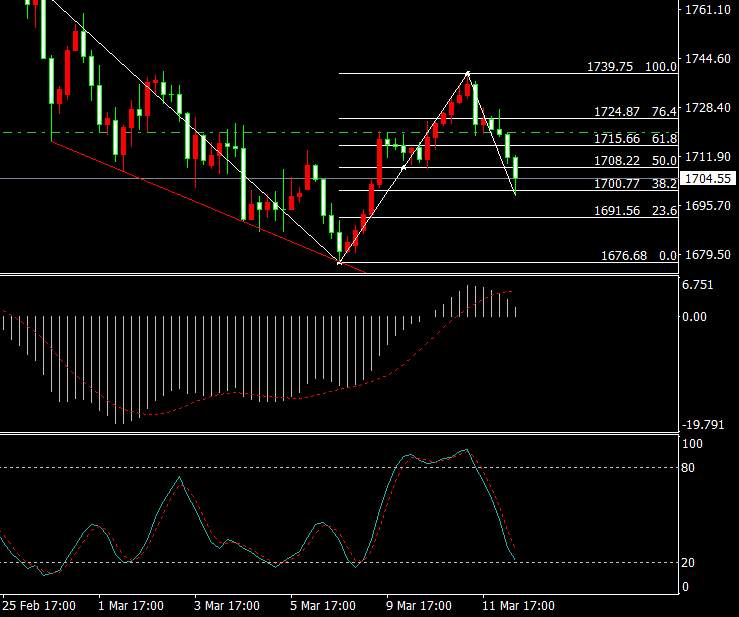Click the stochastic scale value 0
The height and width of the screenshot is (617, 739).
685,587
